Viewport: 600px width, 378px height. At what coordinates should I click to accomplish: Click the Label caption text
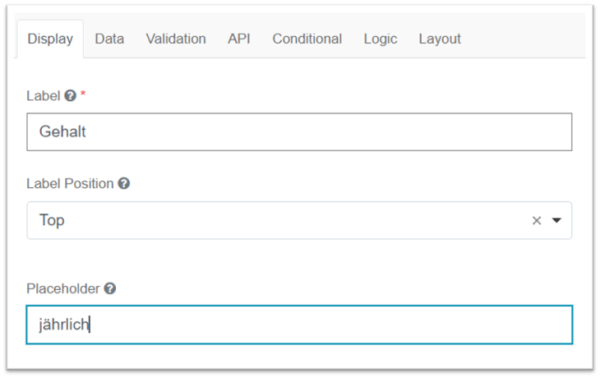tap(43, 96)
